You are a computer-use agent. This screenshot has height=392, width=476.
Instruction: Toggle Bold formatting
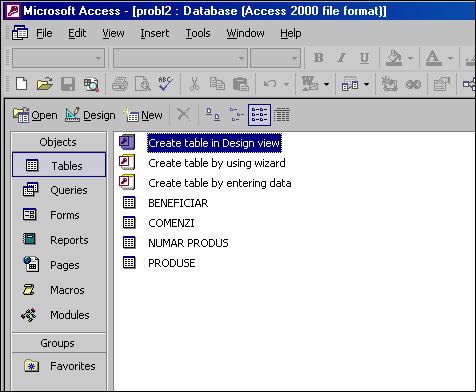click(319, 58)
